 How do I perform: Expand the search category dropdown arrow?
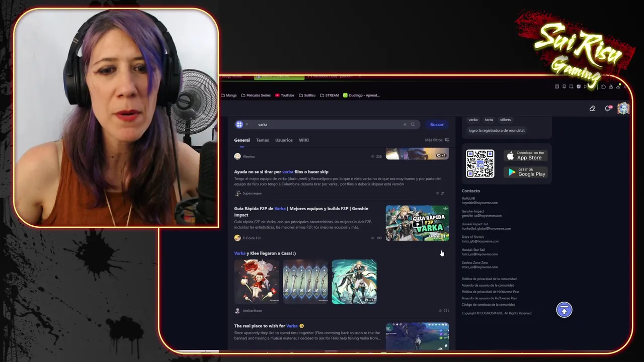(x=247, y=125)
